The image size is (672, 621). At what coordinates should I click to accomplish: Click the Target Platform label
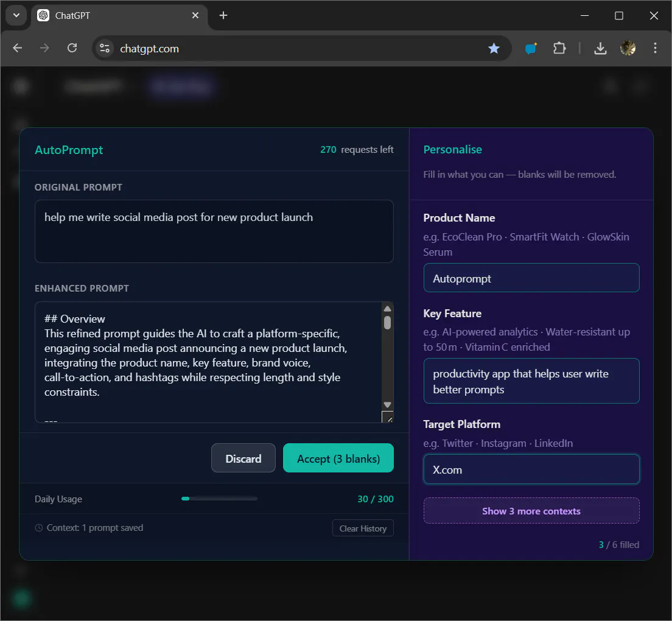coord(461,424)
